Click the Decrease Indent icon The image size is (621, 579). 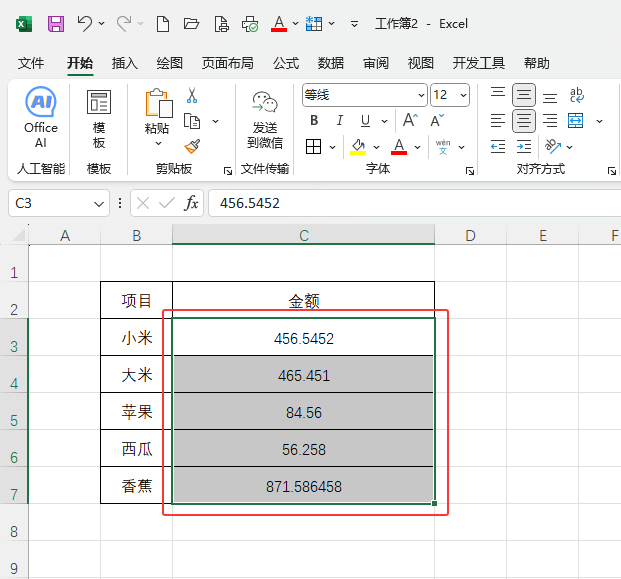tap(497, 147)
